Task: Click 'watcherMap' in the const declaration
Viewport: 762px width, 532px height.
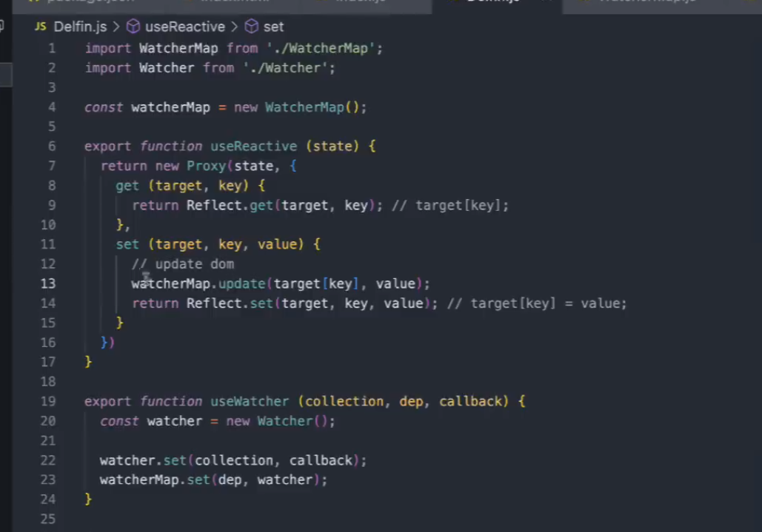Action: [x=170, y=107]
